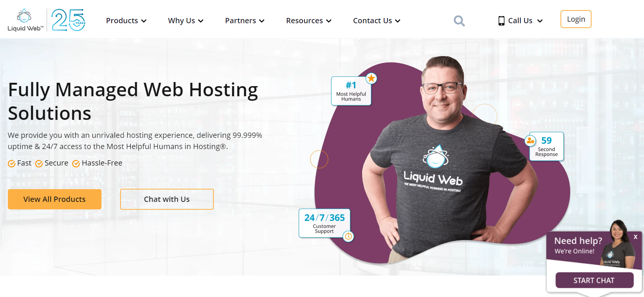Image resolution: width=644 pixels, height=297 pixels.
Task: Expand the Call Us dropdown chevron
Action: [x=540, y=21]
